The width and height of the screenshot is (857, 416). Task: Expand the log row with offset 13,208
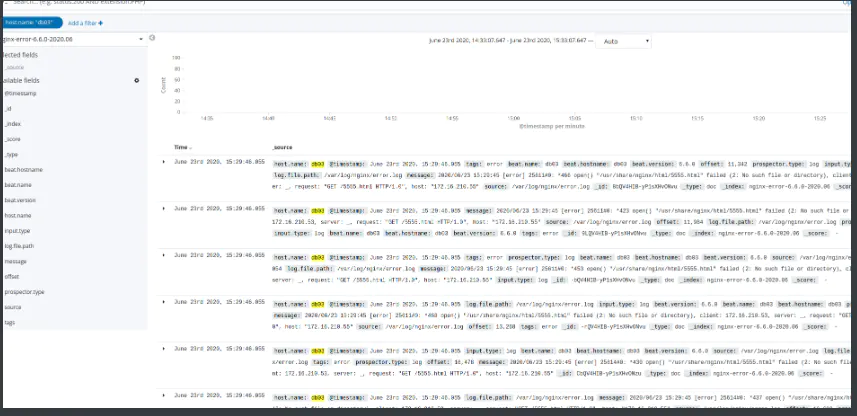point(163,302)
